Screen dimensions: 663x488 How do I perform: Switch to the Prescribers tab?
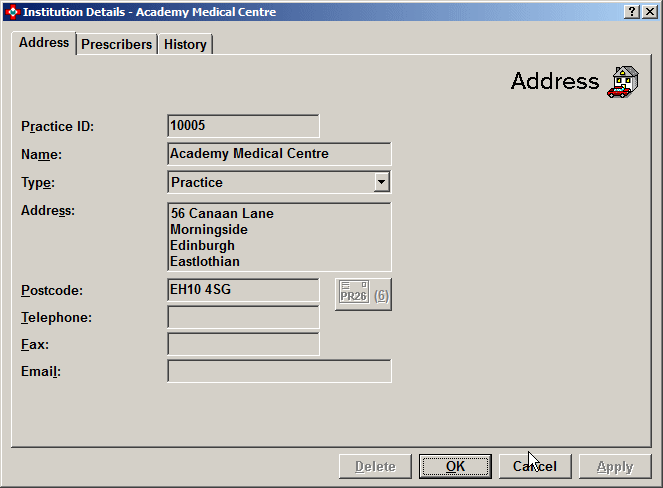(117, 45)
